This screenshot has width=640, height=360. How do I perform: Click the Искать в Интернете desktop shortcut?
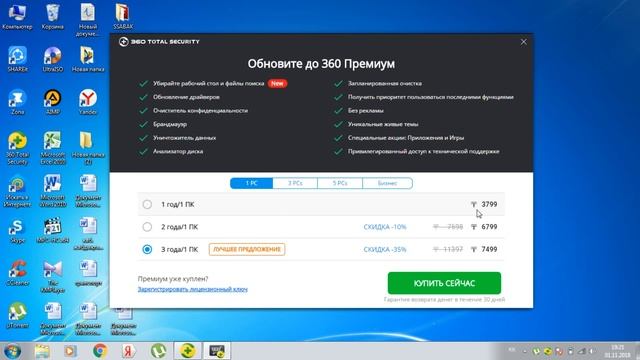17,190
